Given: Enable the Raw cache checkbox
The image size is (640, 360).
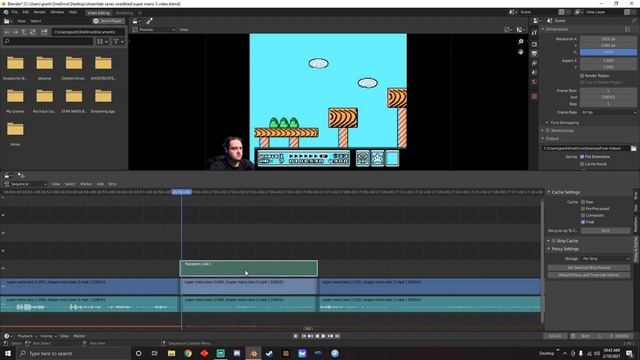Looking at the screenshot, I should (582, 202).
